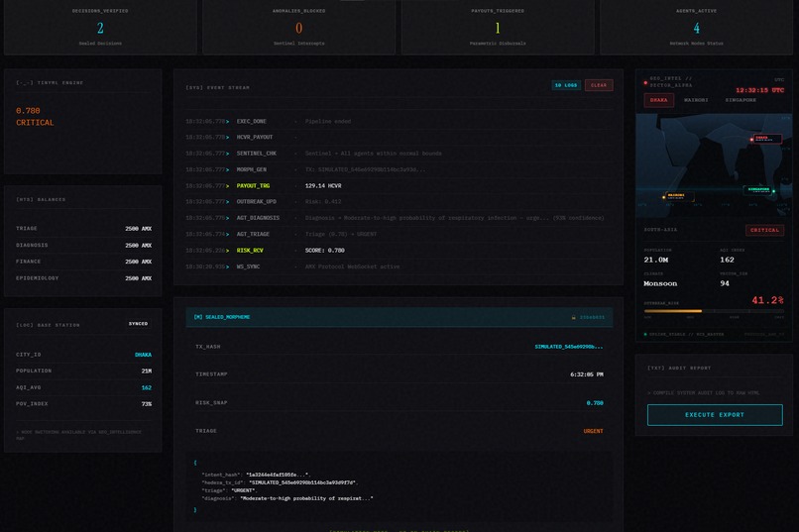Viewport: 799px width, 532px height.
Task: Open the Decisions Verified stat card
Action: coord(100,27)
